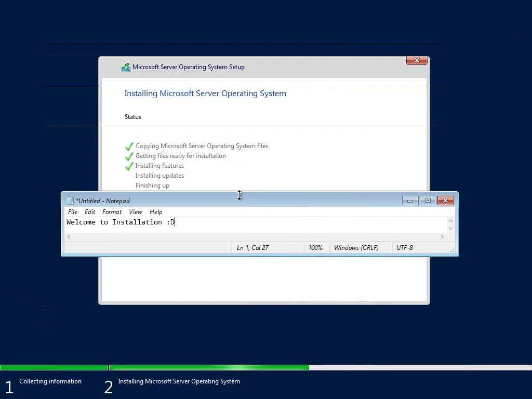Click the Notepad horizontal scroll left arrow
The image size is (532, 399).
tap(69, 236)
